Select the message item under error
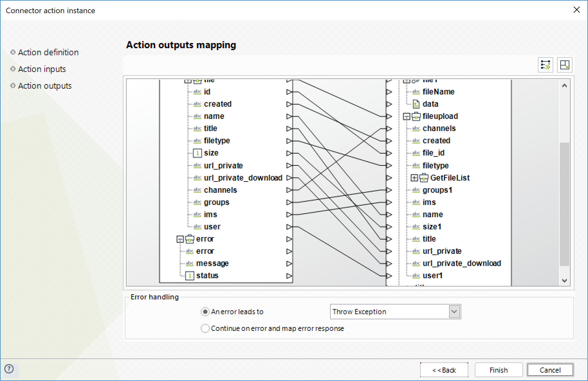 tap(212, 263)
